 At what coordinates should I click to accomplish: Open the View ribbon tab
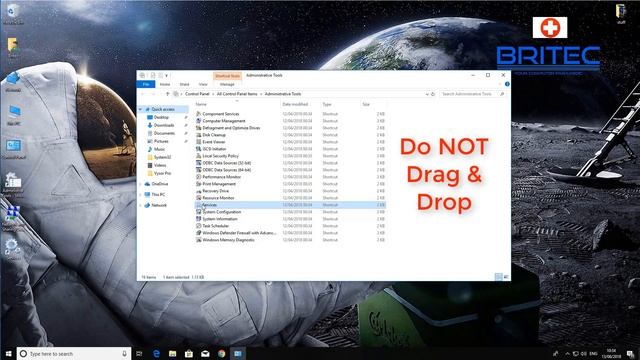point(203,84)
